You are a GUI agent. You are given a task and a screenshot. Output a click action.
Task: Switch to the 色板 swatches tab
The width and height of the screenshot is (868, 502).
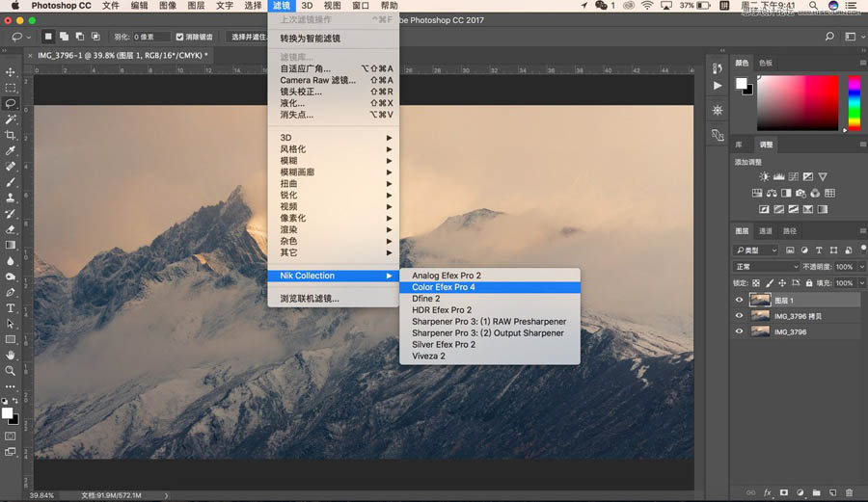coord(766,63)
